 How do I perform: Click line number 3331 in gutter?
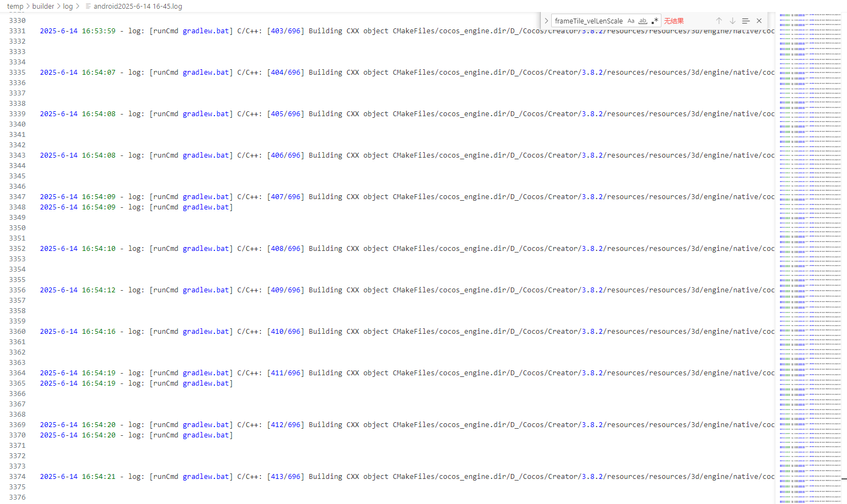point(17,31)
